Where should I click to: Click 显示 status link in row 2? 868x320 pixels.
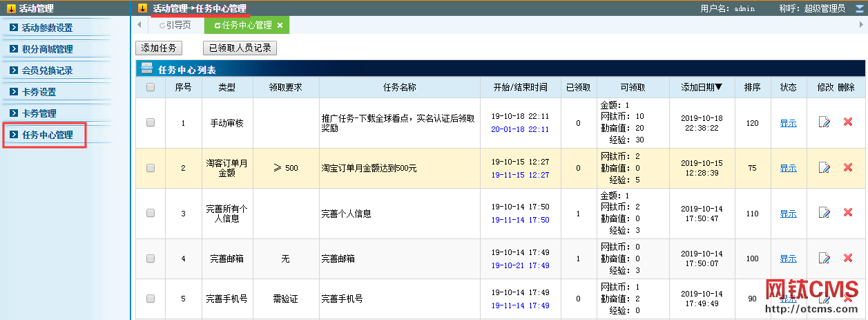click(788, 168)
